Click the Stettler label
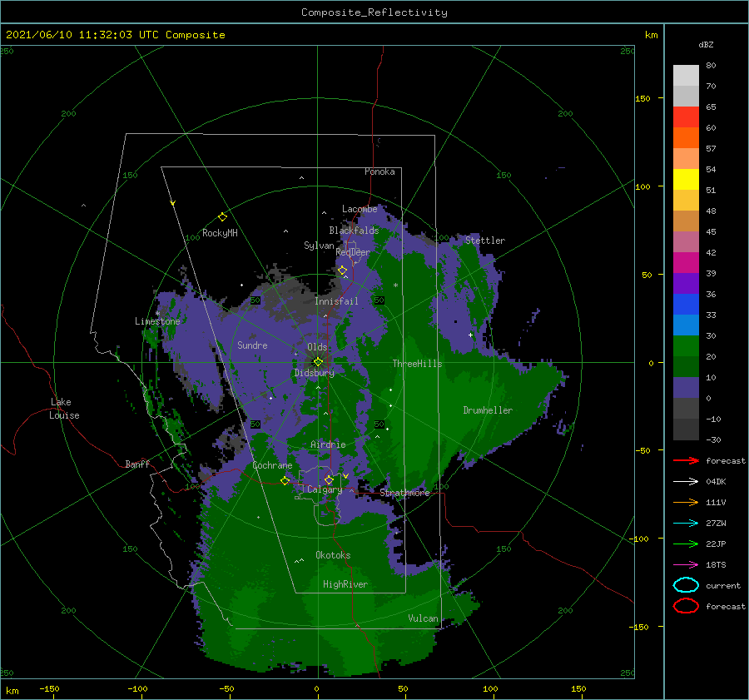The image size is (749, 700). pos(485,241)
